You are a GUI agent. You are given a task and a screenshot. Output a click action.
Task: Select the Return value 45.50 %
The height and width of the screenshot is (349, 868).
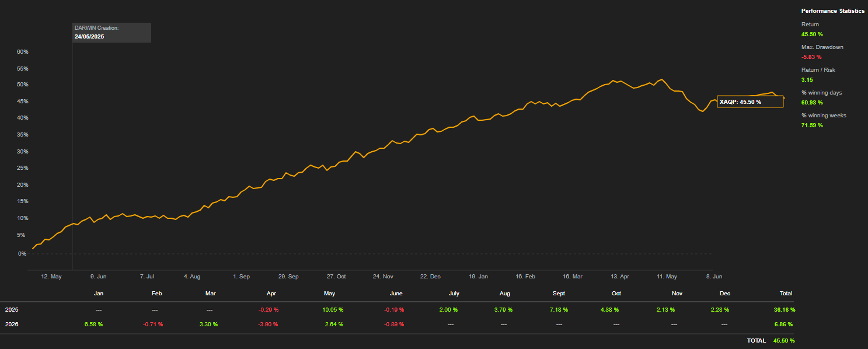coord(812,34)
